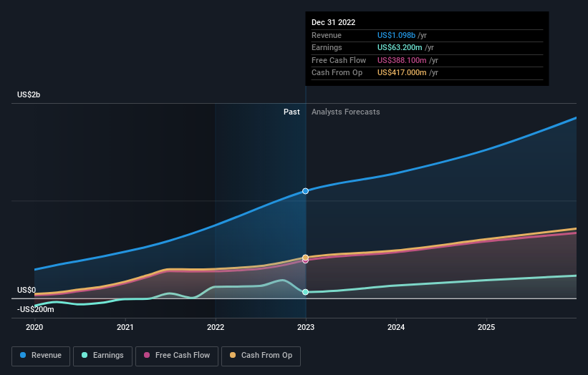Click the US$417.000m cash from op value

tap(402, 73)
